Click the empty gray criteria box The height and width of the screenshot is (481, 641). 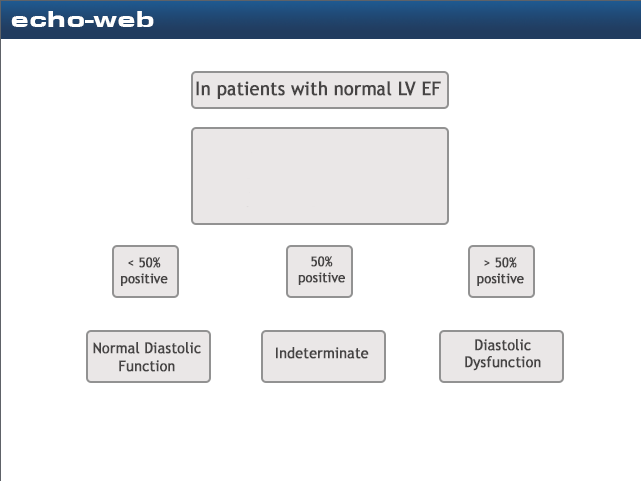pos(320,176)
